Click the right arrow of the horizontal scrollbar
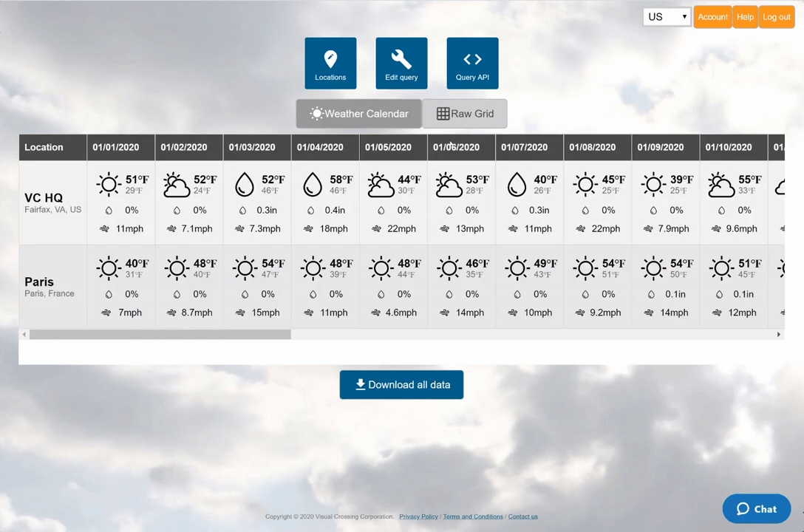The width and height of the screenshot is (804, 532). pos(778,334)
